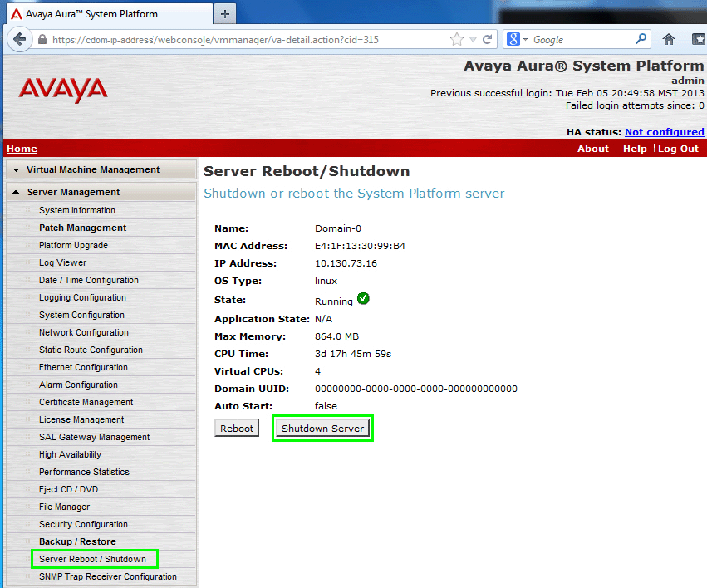Open Alarm Configuration
The width and height of the screenshot is (707, 588).
[78, 385]
